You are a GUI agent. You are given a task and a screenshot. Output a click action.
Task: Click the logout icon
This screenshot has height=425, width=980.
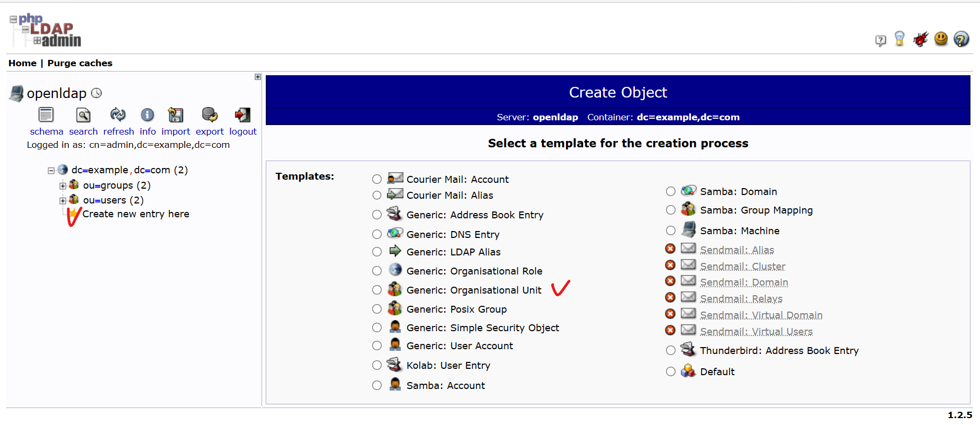click(x=242, y=114)
